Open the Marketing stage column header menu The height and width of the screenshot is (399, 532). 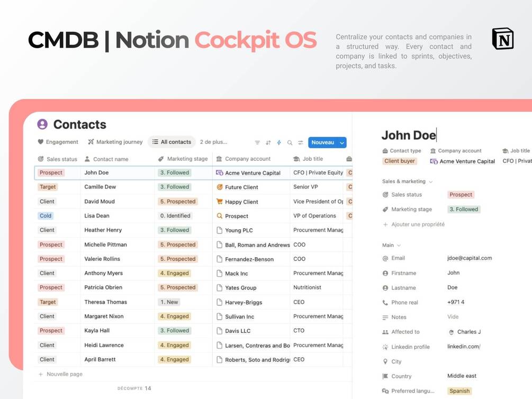tap(183, 159)
